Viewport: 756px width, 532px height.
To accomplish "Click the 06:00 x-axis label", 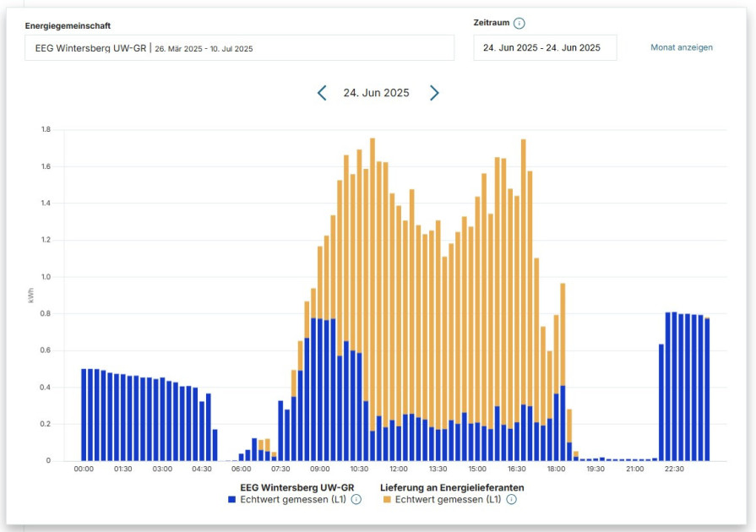I will pyautogui.click(x=241, y=469).
